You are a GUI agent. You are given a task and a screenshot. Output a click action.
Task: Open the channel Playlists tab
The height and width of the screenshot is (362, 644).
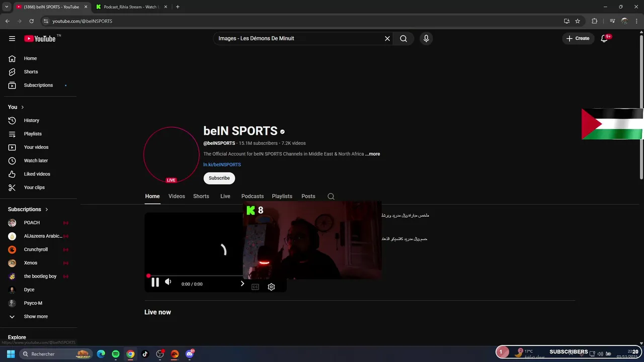click(x=282, y=197)
